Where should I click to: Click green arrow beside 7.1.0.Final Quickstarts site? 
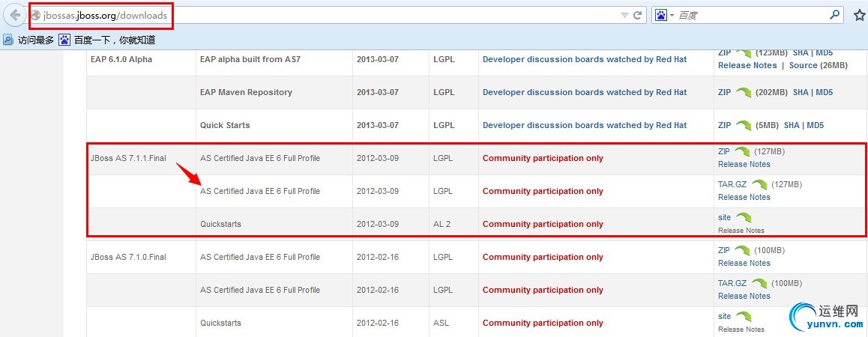[744, 317]
